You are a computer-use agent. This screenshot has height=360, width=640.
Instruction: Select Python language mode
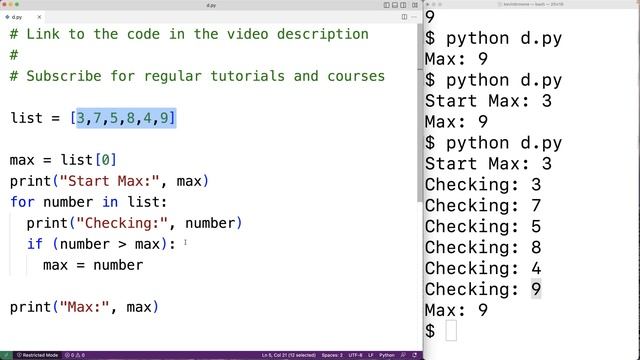coord(387,355)
